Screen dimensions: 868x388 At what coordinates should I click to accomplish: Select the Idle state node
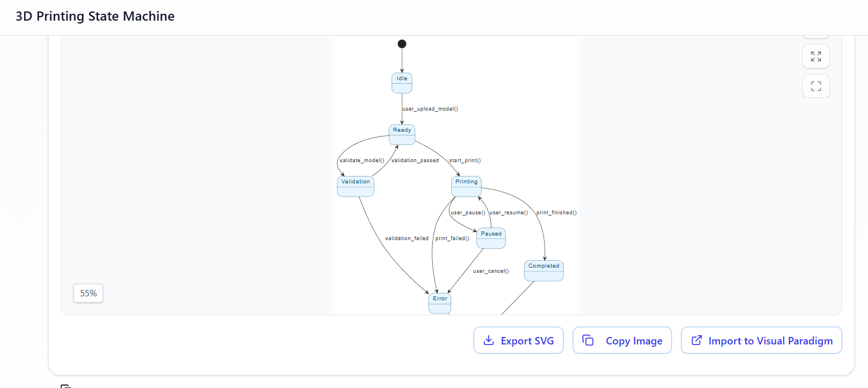402,83
